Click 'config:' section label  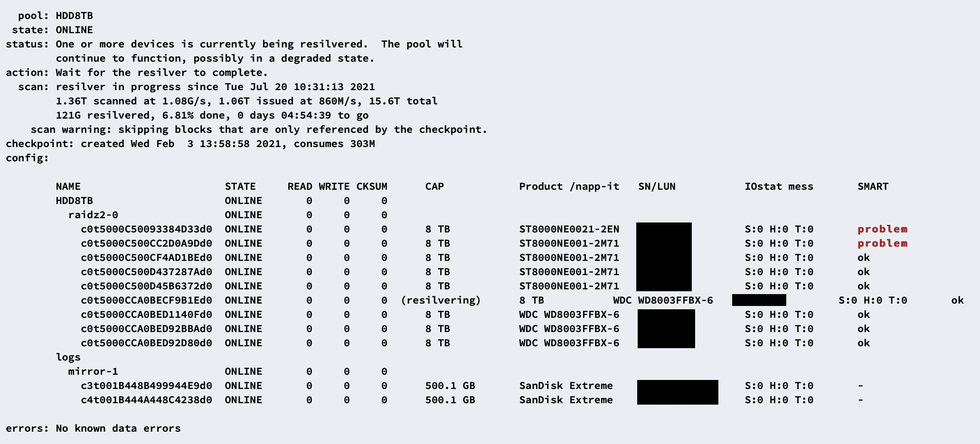coord(27,158)
